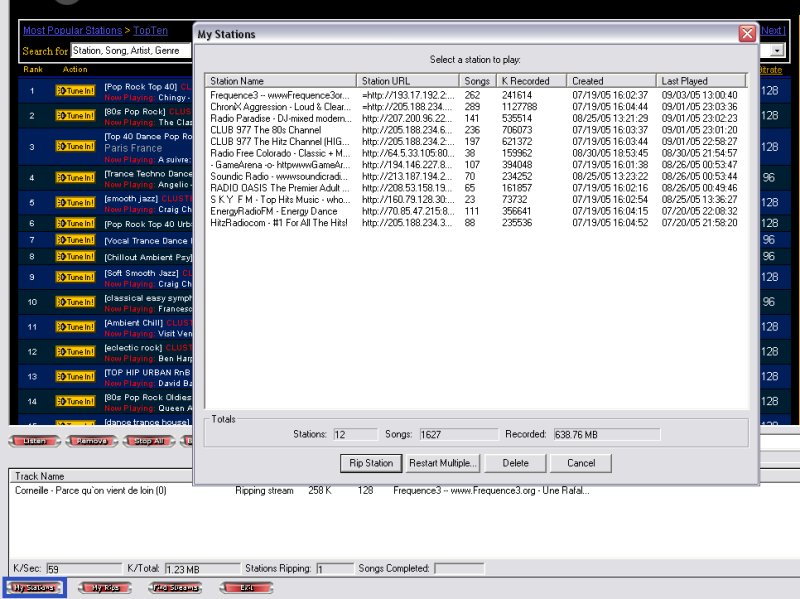Click Tune In icon for rank 1 station
The height and width of the screenshot is (599, 800).
(76, 90)
